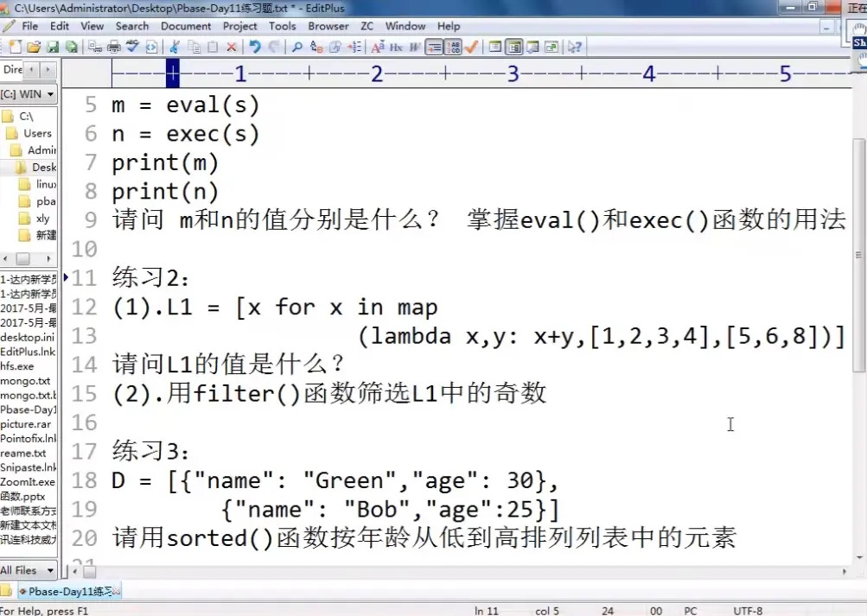
Task: Open the ZC menu
Action: (x=367, y=26)
